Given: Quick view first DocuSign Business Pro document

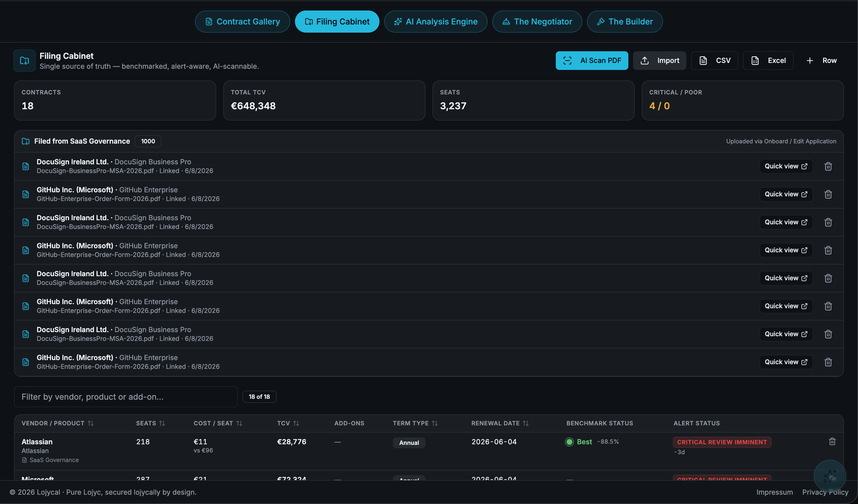Looking at the screenshot, I should tap(786, 166).
